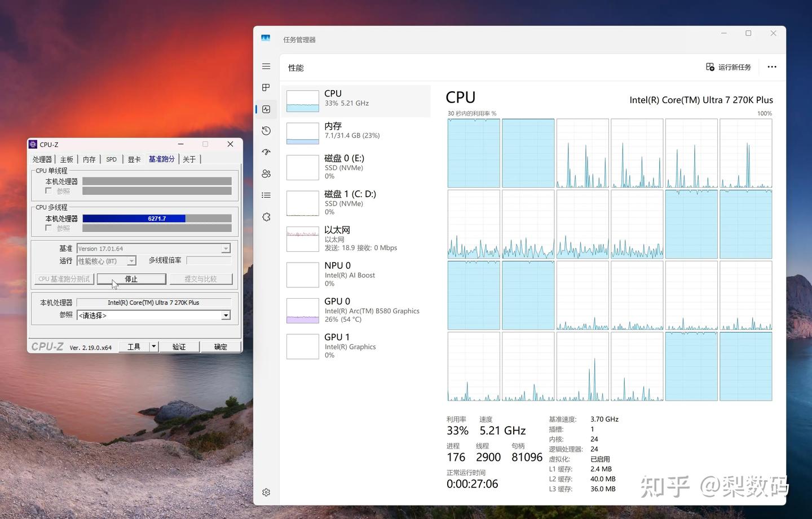Switch to 显卡 tab in CPU-Z
The image size is (812, 519).
pyautogui.click(x=134, y=159)
